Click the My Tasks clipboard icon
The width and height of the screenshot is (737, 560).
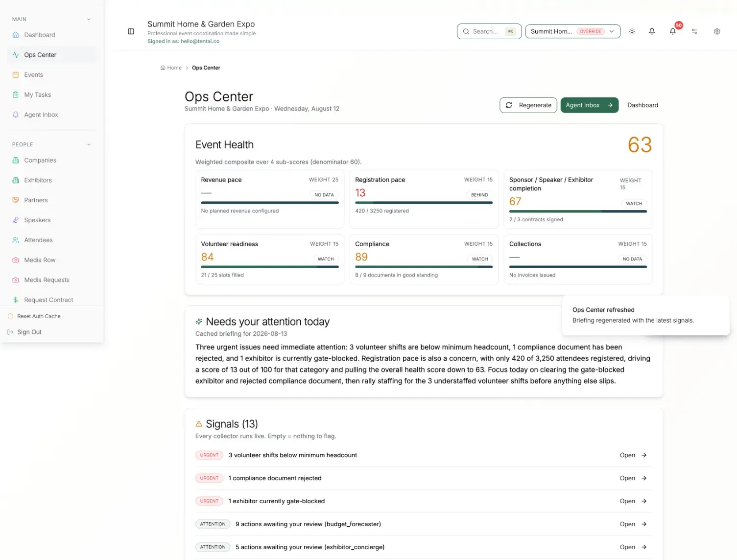tap(16, 95)
